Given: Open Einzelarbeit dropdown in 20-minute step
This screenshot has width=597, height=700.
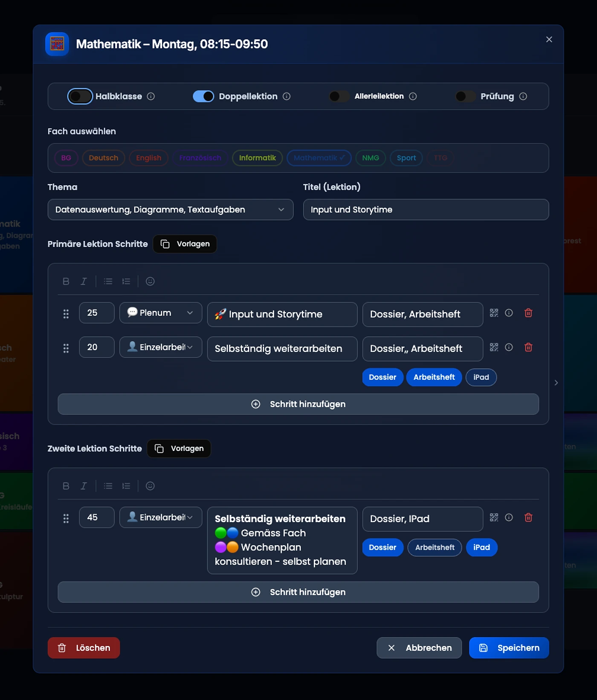Looking at the screenshot, I should click(161, 347).
